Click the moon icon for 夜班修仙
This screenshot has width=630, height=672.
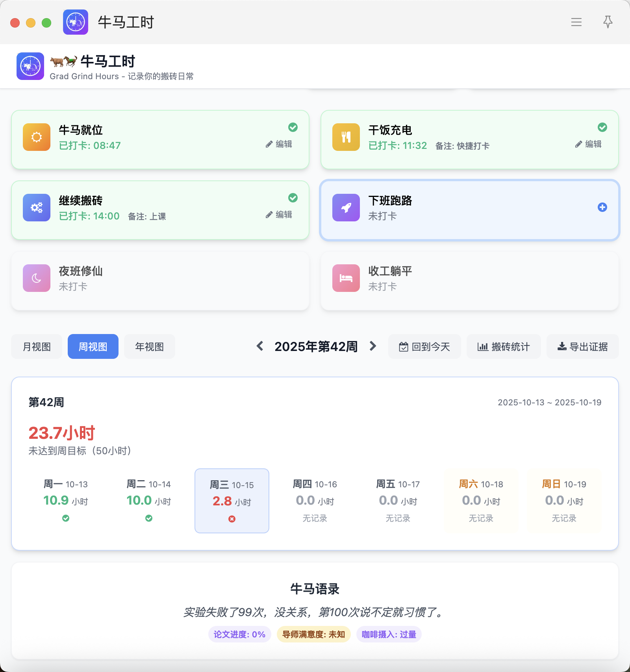(x=37, y=278)
